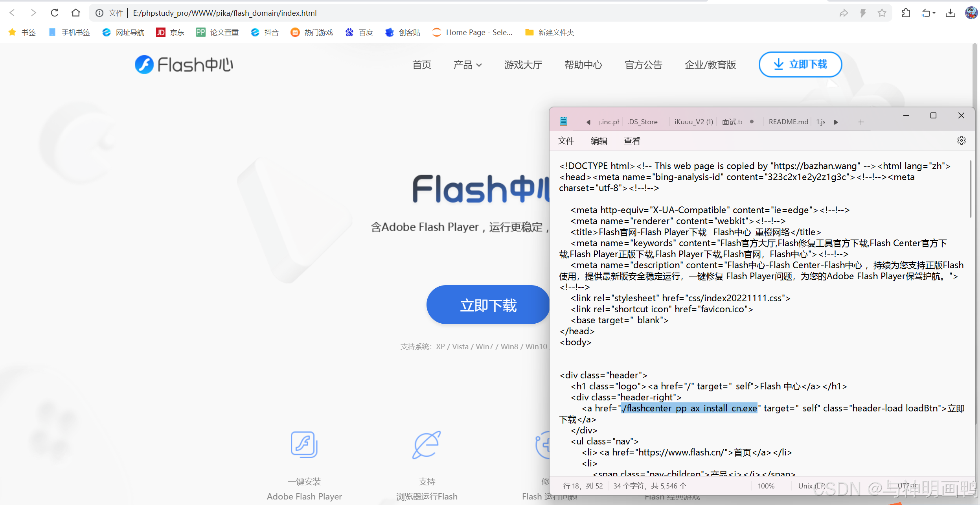Click the large blue 立即下载 button
Viewport: 980px width, 505px height.
[488, 305]
